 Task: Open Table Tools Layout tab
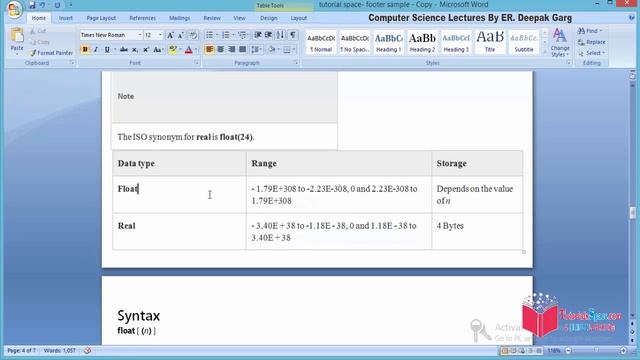(x=299, y=18)
